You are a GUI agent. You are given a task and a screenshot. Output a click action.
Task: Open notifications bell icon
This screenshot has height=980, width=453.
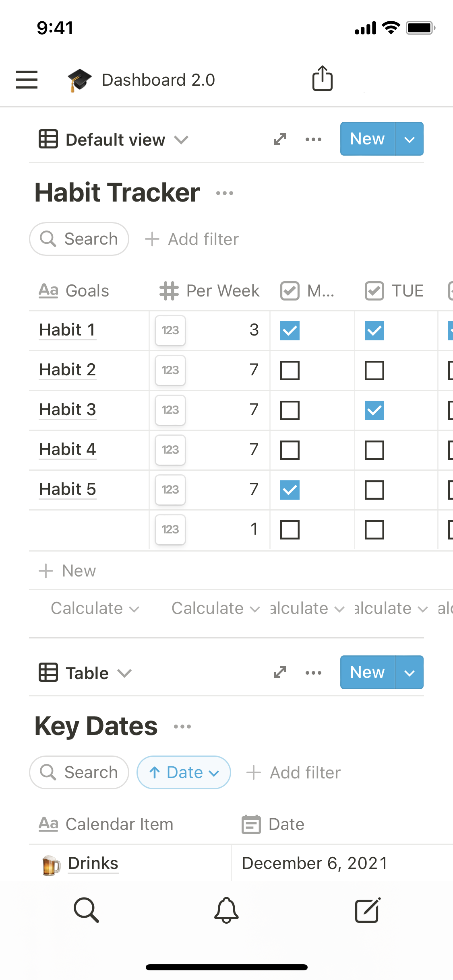(x=226, y=910)
